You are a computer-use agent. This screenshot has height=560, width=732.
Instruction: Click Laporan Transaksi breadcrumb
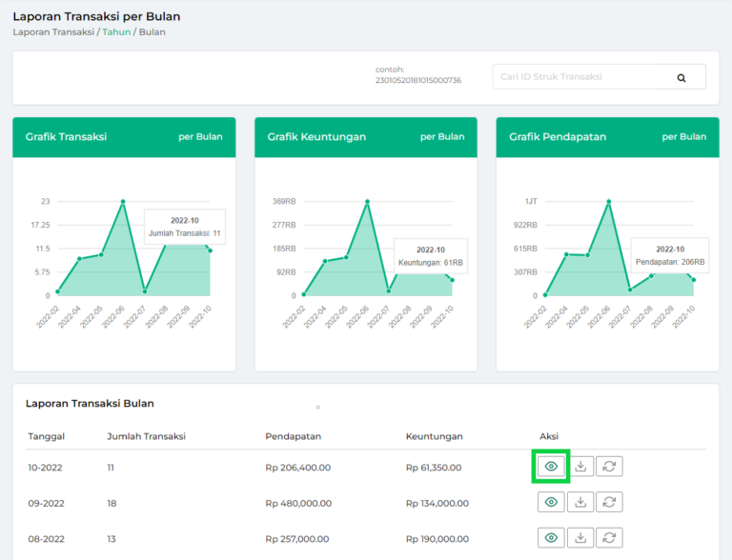tap(53, 31)
